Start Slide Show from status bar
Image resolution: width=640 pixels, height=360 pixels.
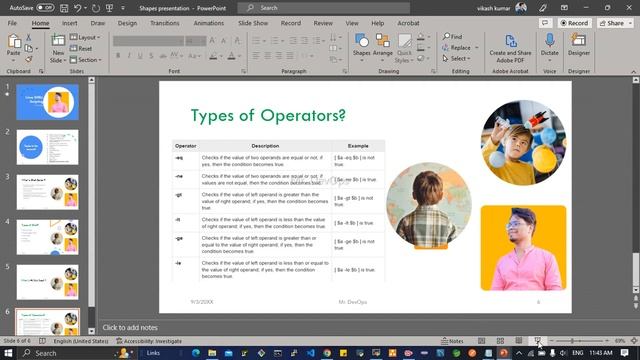[538, 340]
